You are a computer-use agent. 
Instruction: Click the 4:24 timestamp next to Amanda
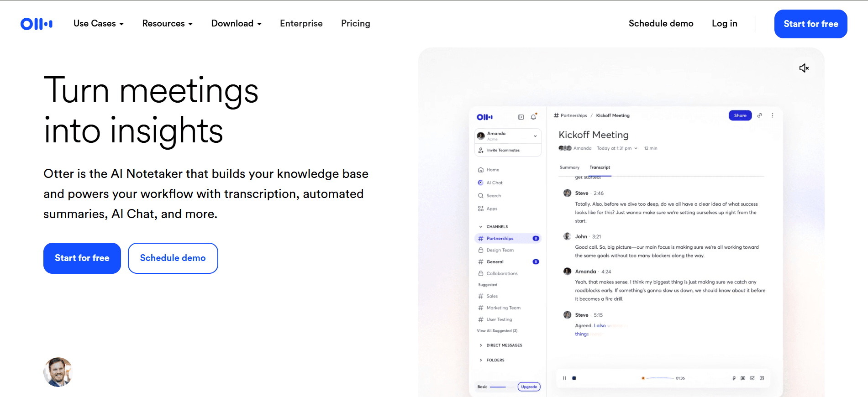pyautogui.click(x=606, y=272)
